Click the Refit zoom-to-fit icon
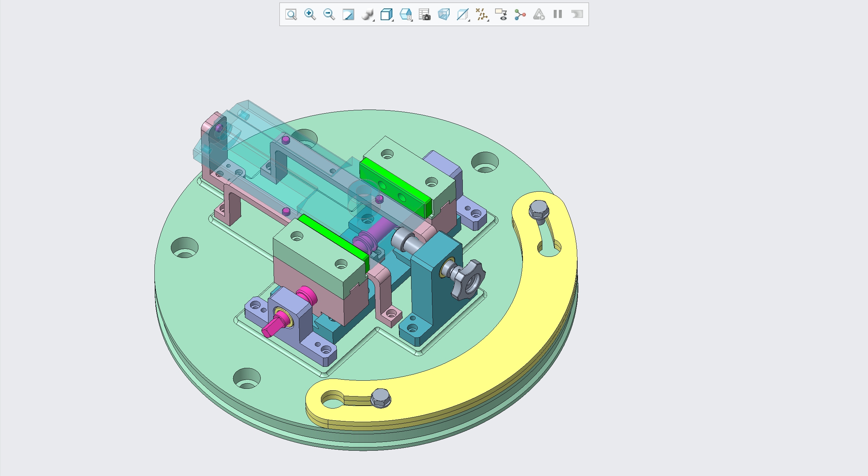 point(291,15)
